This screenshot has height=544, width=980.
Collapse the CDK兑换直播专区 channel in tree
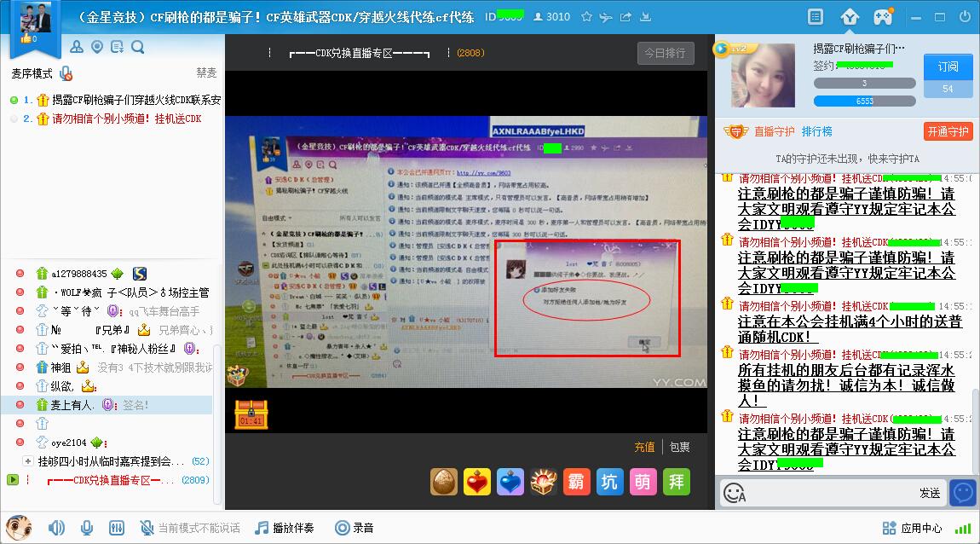click(13, 479)
